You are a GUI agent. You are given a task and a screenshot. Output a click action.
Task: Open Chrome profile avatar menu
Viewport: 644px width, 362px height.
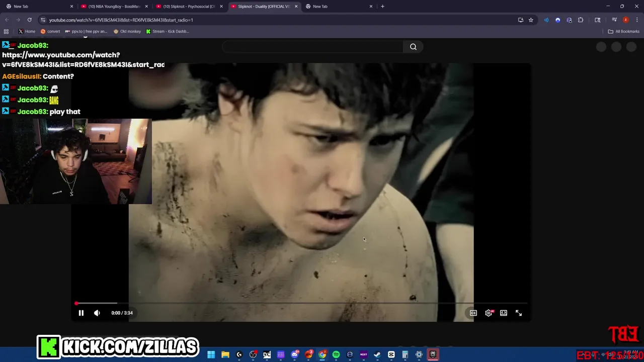[x=625, y=20]
